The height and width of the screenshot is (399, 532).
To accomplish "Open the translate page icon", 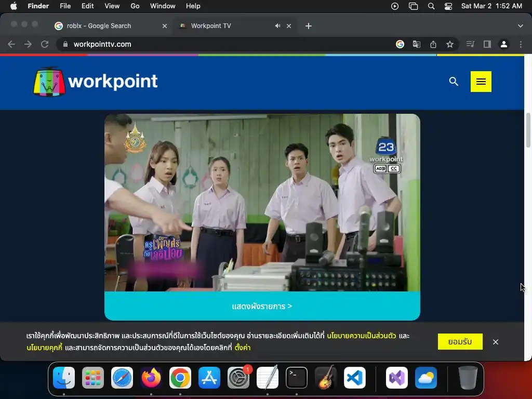I will [x=417, y=44].
